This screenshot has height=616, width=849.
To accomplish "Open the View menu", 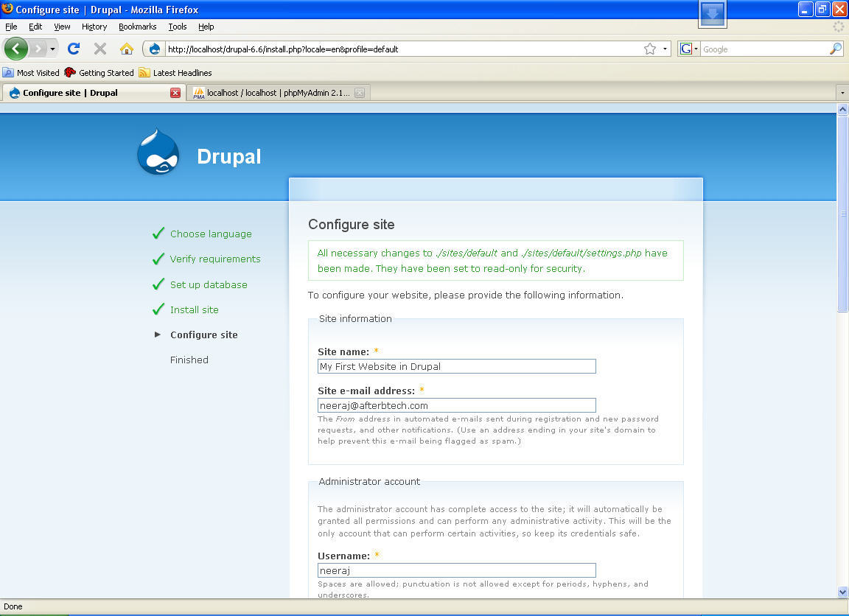I will point(62,27).
